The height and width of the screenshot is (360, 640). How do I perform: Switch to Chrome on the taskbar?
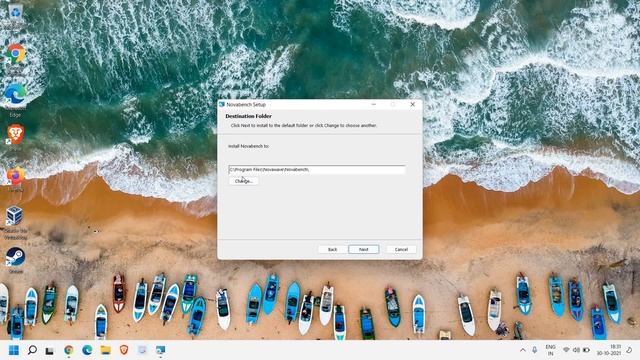[x=69, y=350]
